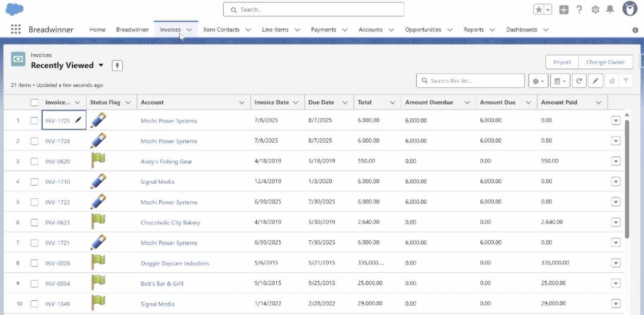Pin the Recently Viewed list view
This screenshot has width=644, height=315.
(117, 66)
